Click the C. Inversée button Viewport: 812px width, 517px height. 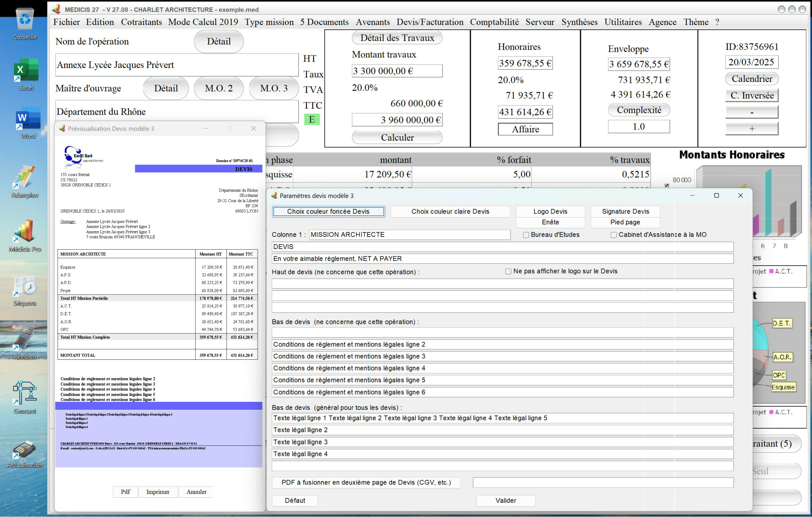click(x=752, y=95)
